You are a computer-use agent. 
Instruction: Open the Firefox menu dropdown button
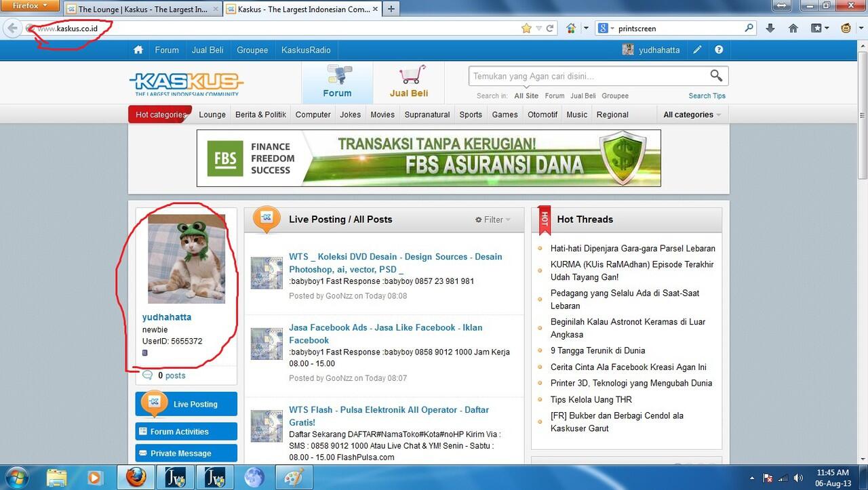tap(31, 5)
